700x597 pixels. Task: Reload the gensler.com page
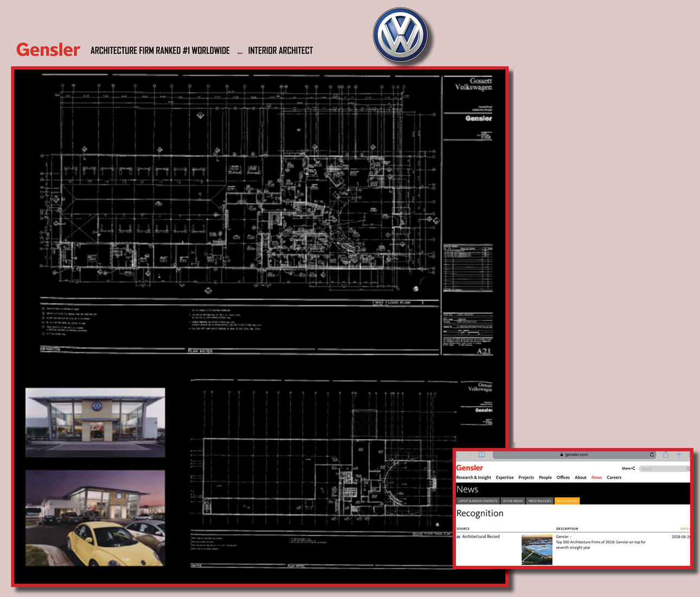click(652, 454)
